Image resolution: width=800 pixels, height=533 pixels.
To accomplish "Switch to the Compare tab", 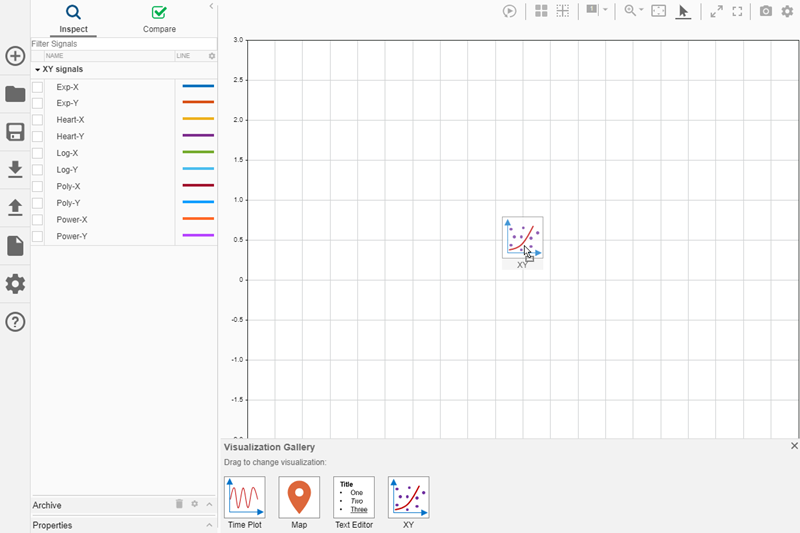I will 159,19.
